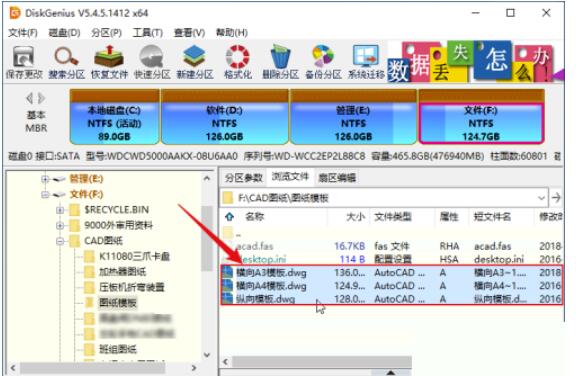Image resolution: width=576 pixels, height=376 pixels.
Task: Collapse the CAD图纸 tree node
Action: pyautogui.click(x=60, y=241)
